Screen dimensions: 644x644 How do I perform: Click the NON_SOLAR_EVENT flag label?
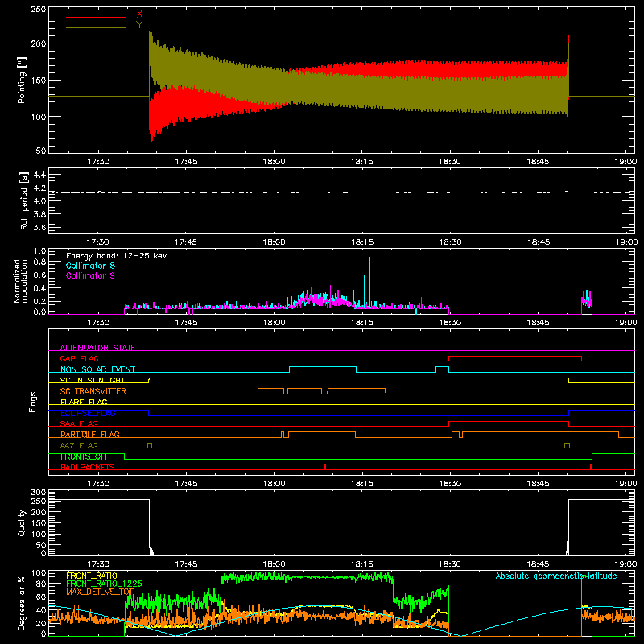[97, 369]
